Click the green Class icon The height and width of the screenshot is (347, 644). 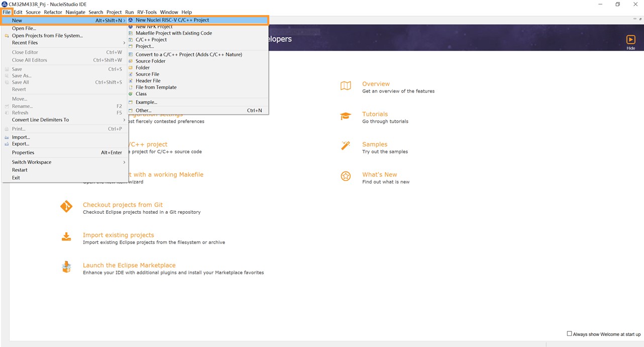(x=131, y=94)
